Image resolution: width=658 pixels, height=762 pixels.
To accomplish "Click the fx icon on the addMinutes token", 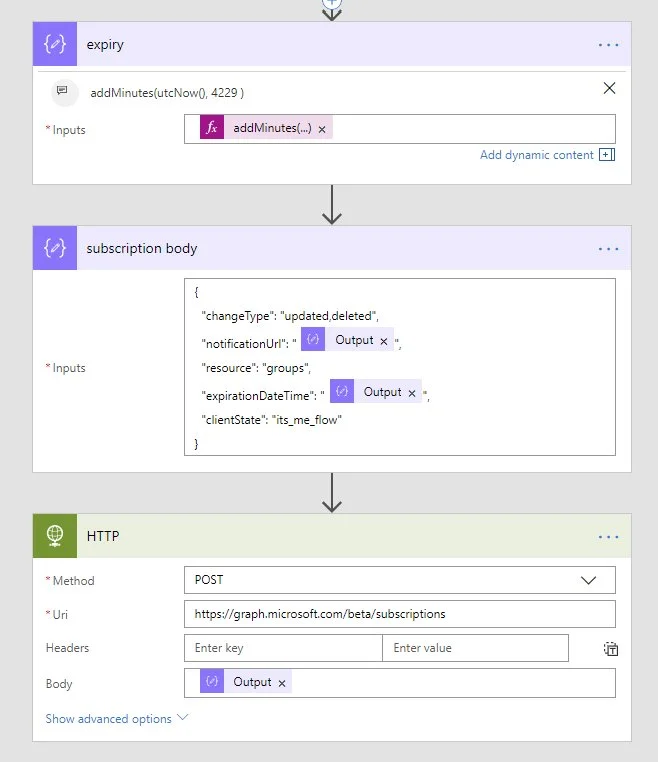I will tap(212, 129).
